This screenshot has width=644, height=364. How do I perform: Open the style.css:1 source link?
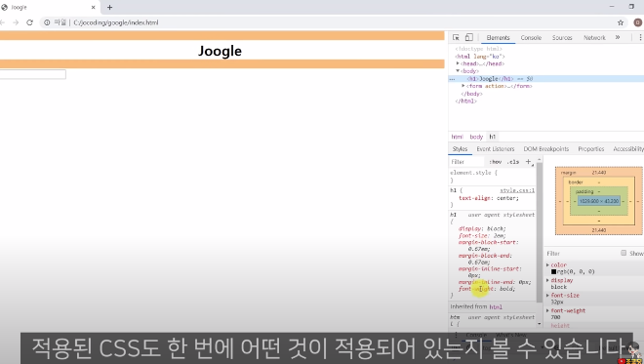517,190
